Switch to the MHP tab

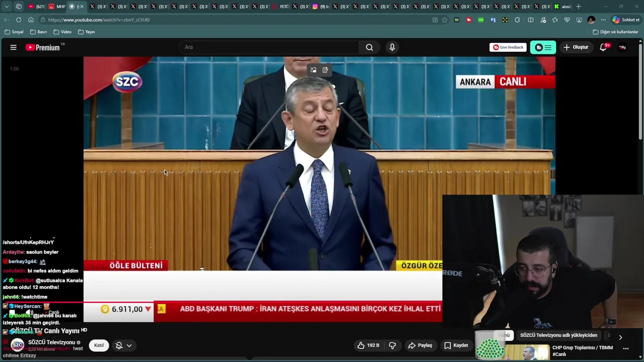pyautogui.click(x=57, y=7)
